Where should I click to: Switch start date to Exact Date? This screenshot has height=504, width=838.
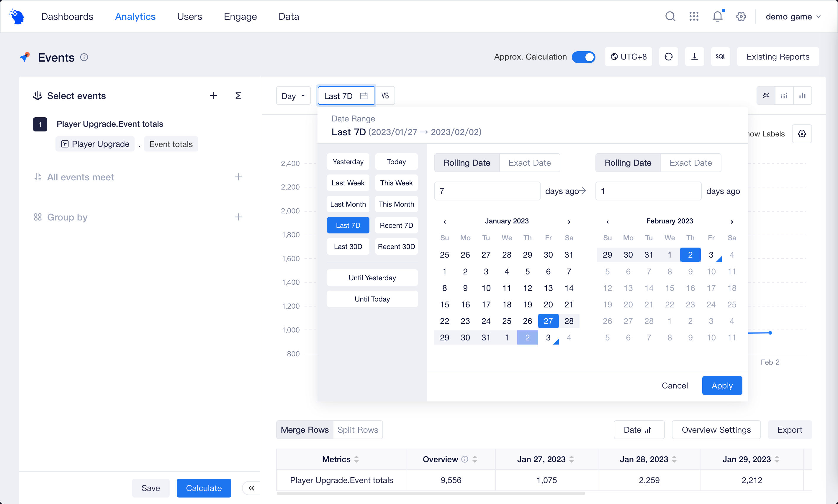point(529,163)
